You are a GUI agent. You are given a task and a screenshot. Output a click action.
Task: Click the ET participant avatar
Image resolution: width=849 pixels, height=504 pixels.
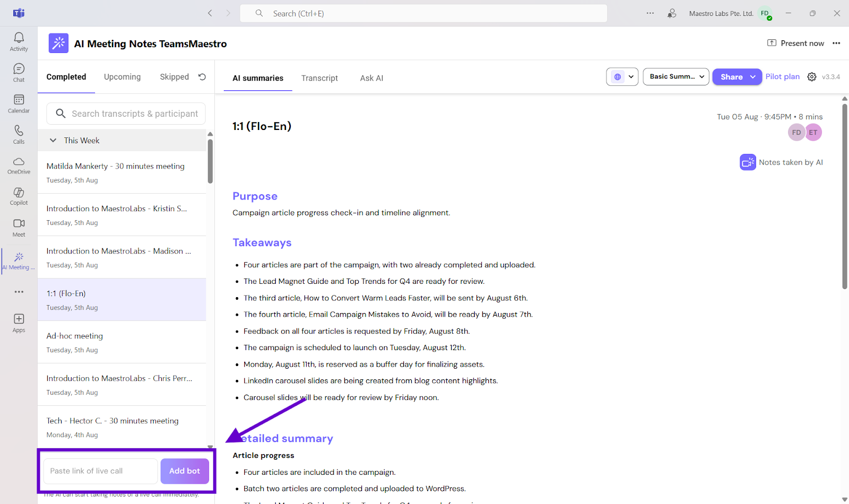(x=813, y=133)
